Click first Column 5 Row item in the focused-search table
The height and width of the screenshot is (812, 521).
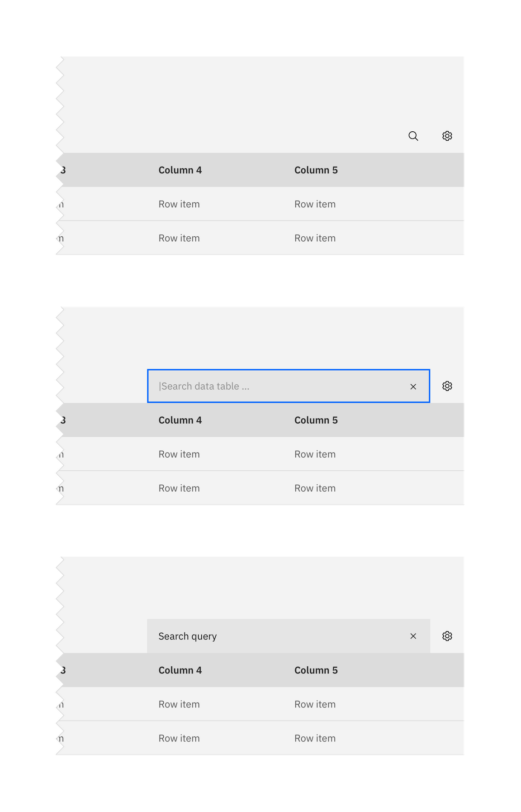click(x=315, y=454)
